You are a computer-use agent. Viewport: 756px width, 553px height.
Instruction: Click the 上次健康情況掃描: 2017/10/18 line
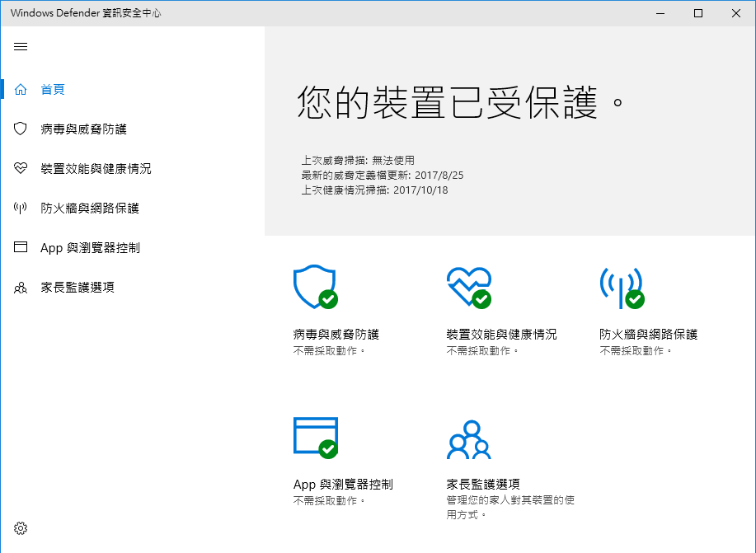point(374,190)
